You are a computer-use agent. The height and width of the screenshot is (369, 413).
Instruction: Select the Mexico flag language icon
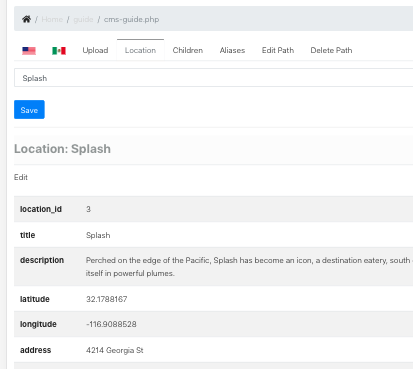click(x=59, y=50)
